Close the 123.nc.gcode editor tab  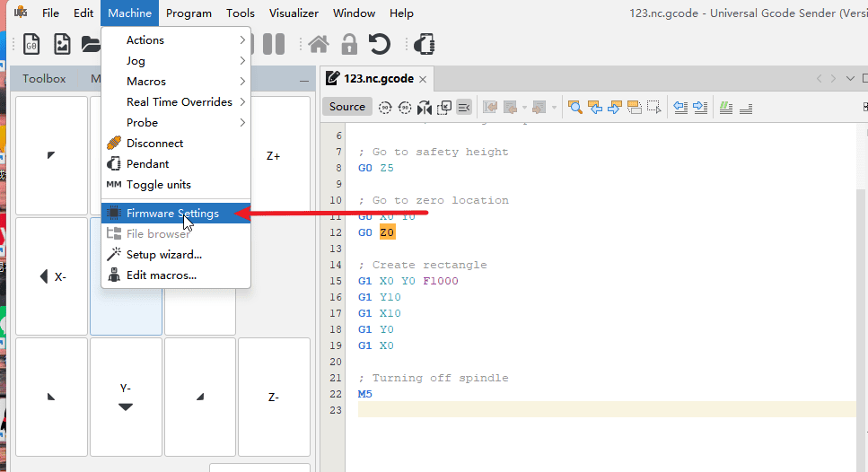[423, 79]
